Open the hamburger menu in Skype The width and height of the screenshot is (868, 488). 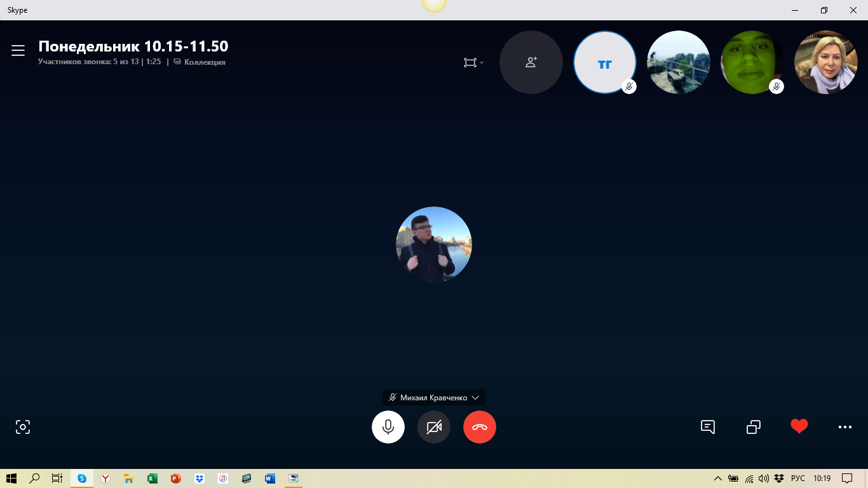point(18,51)
